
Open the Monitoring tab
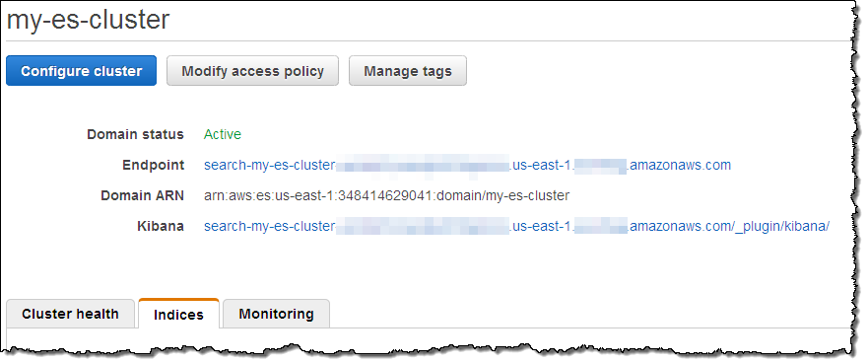tap(276, 314)
